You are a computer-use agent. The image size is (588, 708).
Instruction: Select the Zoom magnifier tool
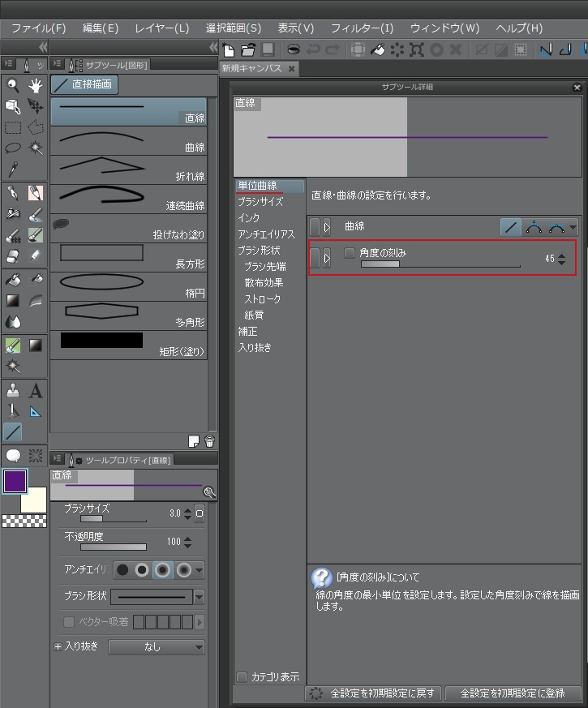pyautogui.click(x=13, y=85)
